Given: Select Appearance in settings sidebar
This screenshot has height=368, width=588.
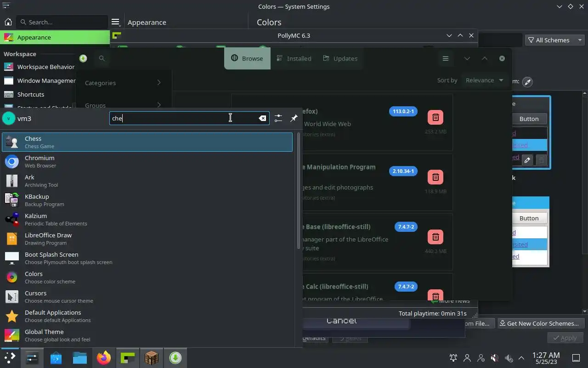Looking at the screenshot, I should (x=55, y=37).
